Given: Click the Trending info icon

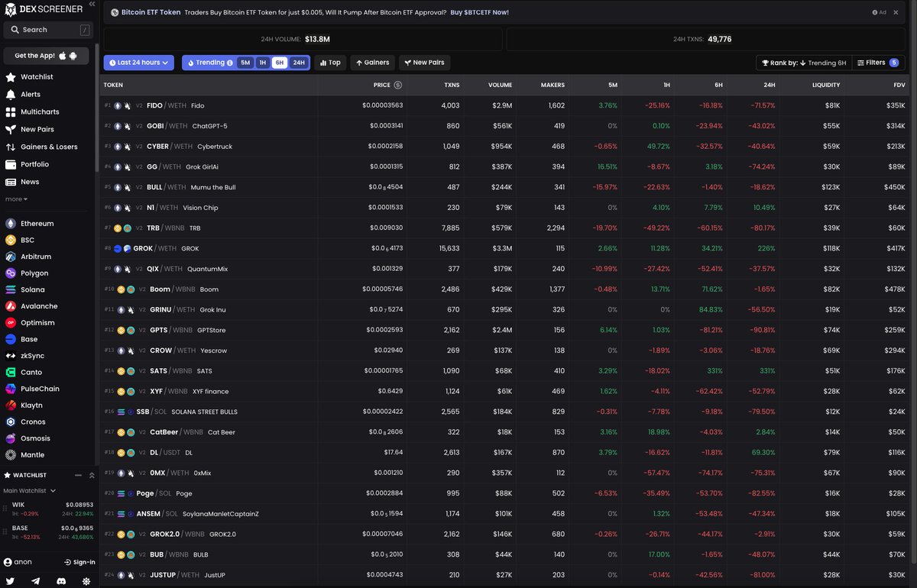Looking at the screenshot, I should tap(230, 63).
